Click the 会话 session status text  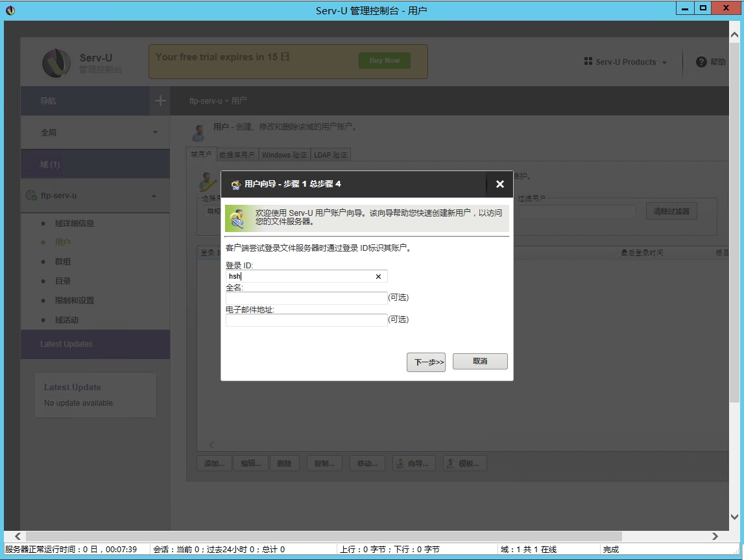pos(219,550)
